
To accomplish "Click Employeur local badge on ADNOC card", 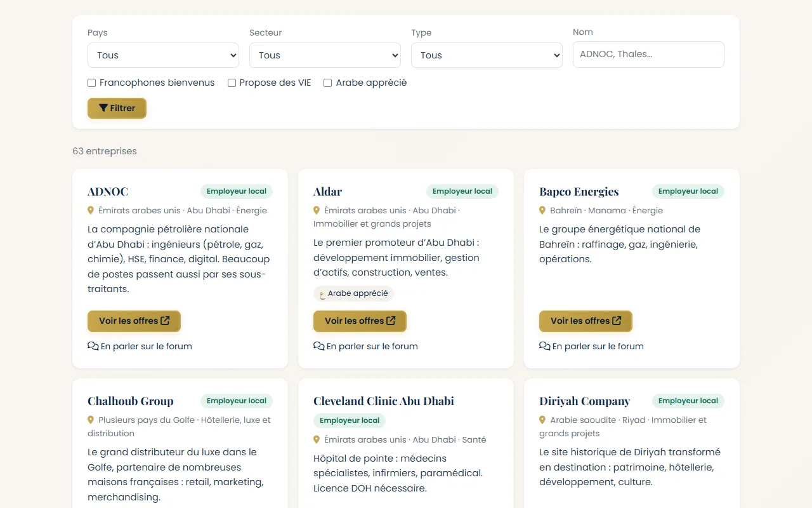I will [237, 191].
